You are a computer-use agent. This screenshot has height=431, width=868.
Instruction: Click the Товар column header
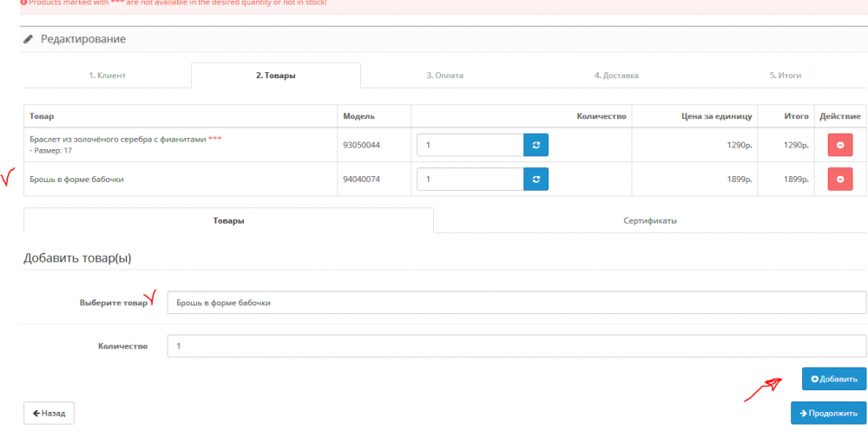coord(42,116)
